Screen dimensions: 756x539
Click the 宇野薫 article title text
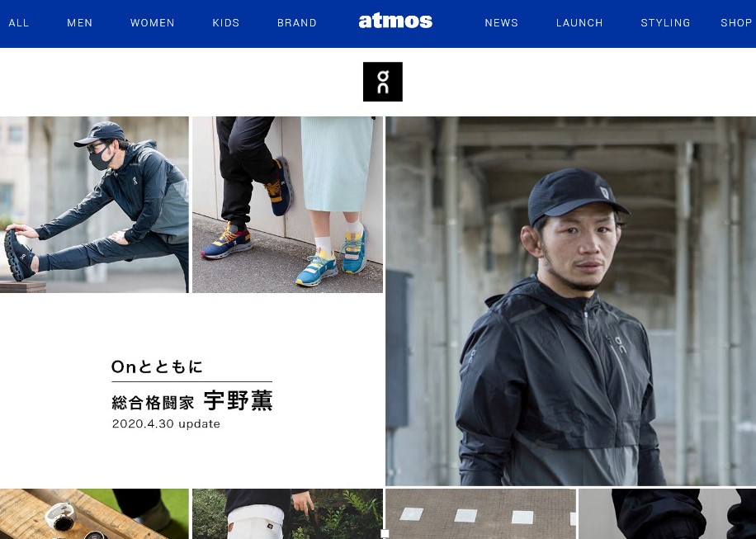[x=239, y=400]
